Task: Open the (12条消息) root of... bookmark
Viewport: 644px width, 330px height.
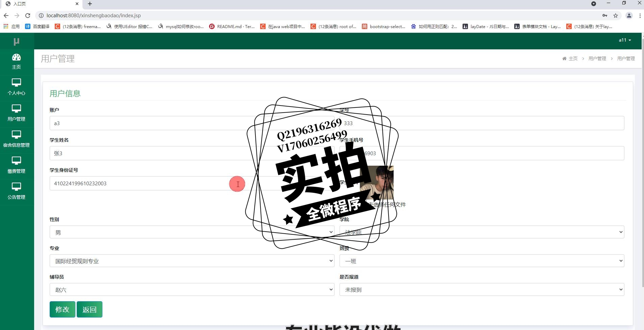Action: tap(333, 26)
